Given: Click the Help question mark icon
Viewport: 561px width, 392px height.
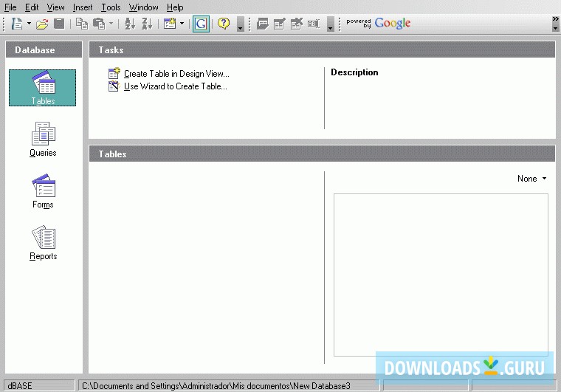Looking at the screenshot, I should point(224,24).
